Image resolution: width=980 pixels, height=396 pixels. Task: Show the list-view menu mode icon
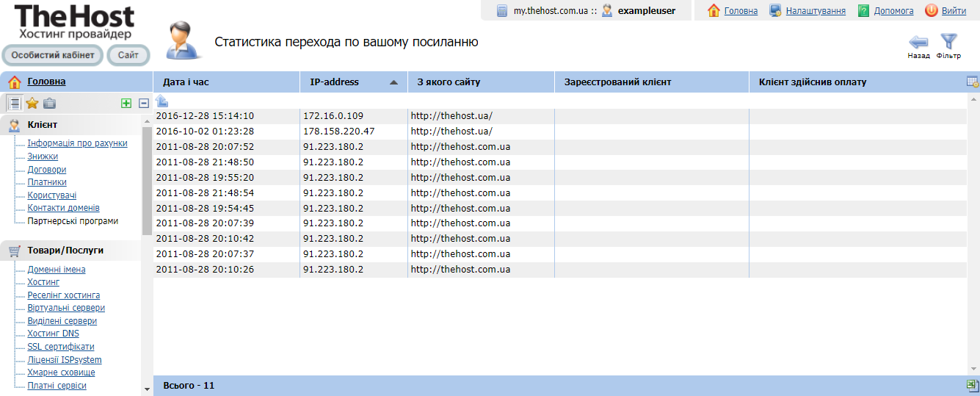(x=14, y=104)
